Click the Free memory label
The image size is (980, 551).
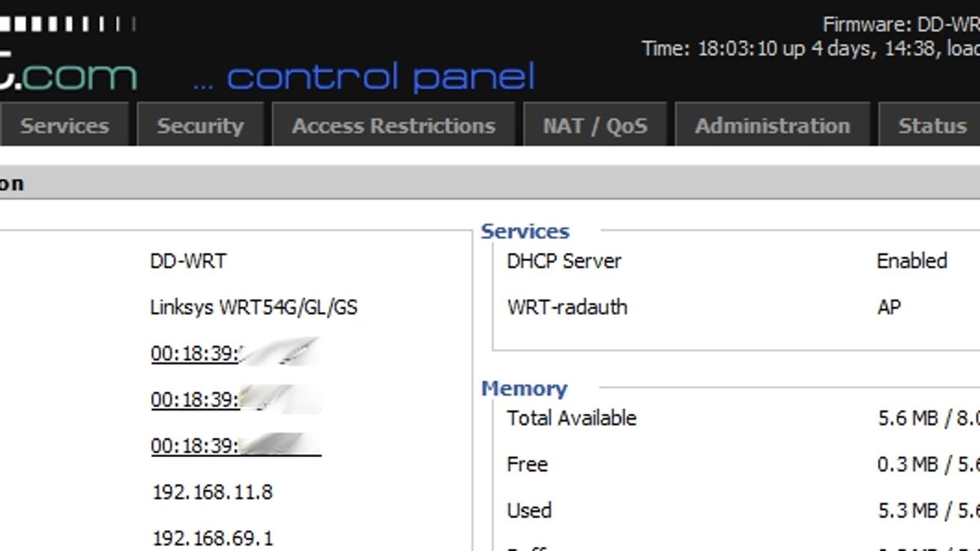point(528,464)
